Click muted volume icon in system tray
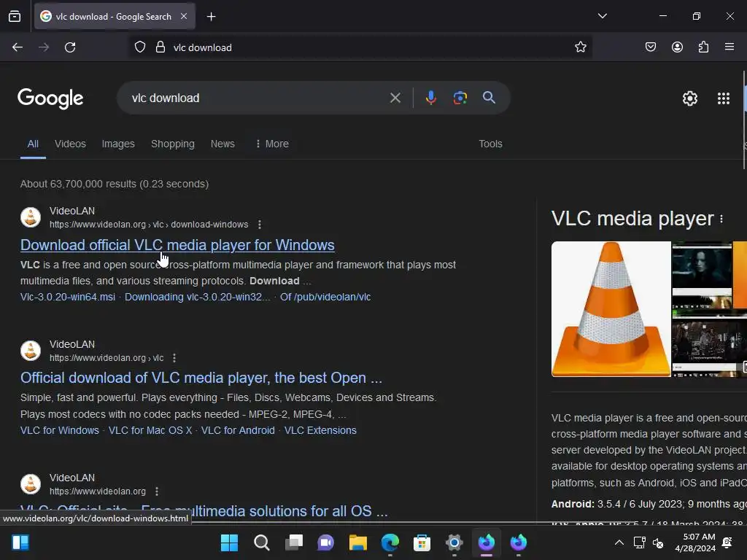Image resolution: width=747 pixels, height=560 pixels. coord(658,542)
